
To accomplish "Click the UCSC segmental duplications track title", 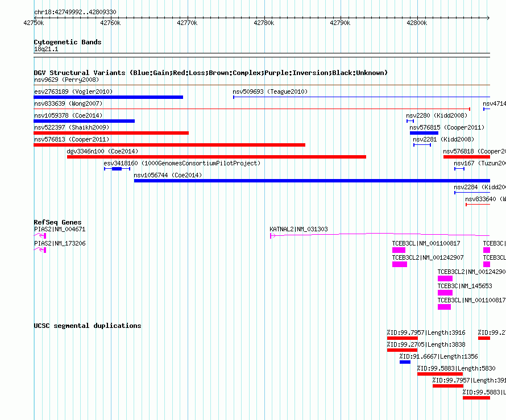I will click(x=88, y=326).
